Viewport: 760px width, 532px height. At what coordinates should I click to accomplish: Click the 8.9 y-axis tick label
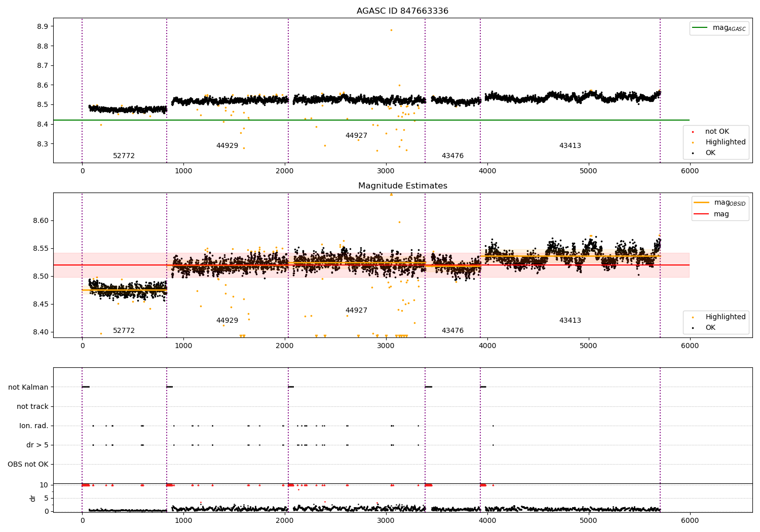[43, 26]
